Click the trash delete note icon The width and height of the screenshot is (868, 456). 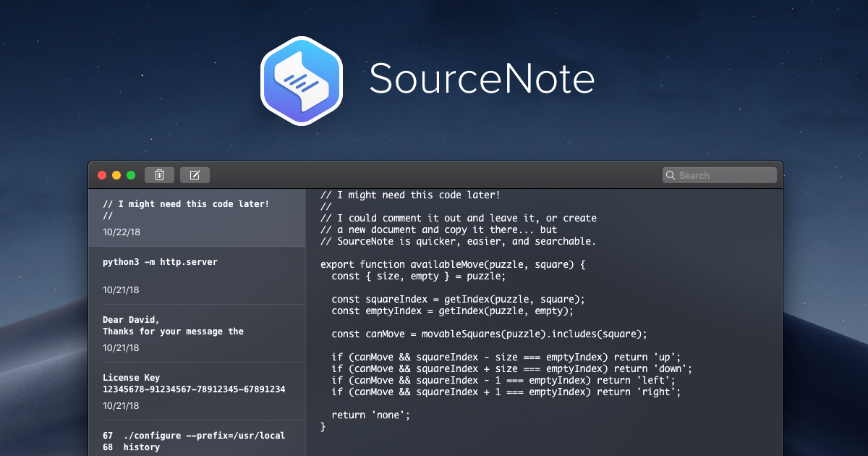(159, 174)
